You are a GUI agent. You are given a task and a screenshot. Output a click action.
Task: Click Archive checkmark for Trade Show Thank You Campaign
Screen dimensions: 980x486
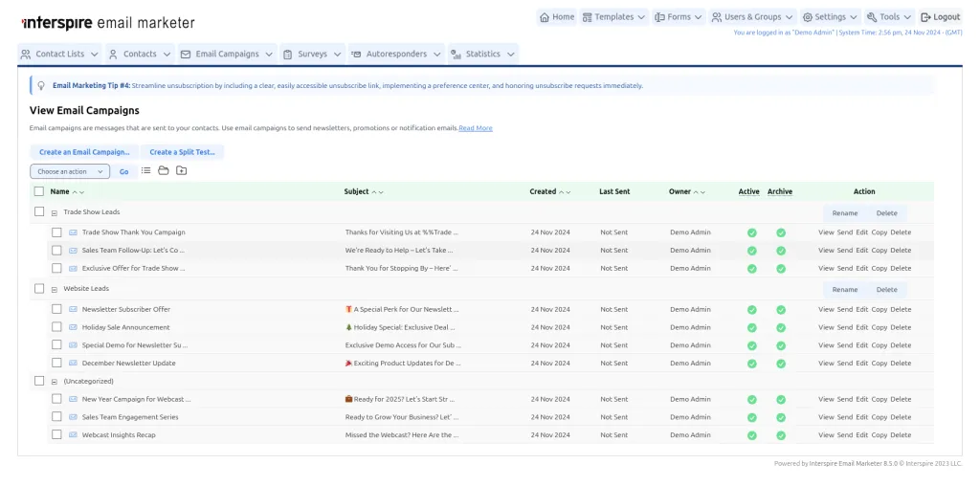pos(781,232)
